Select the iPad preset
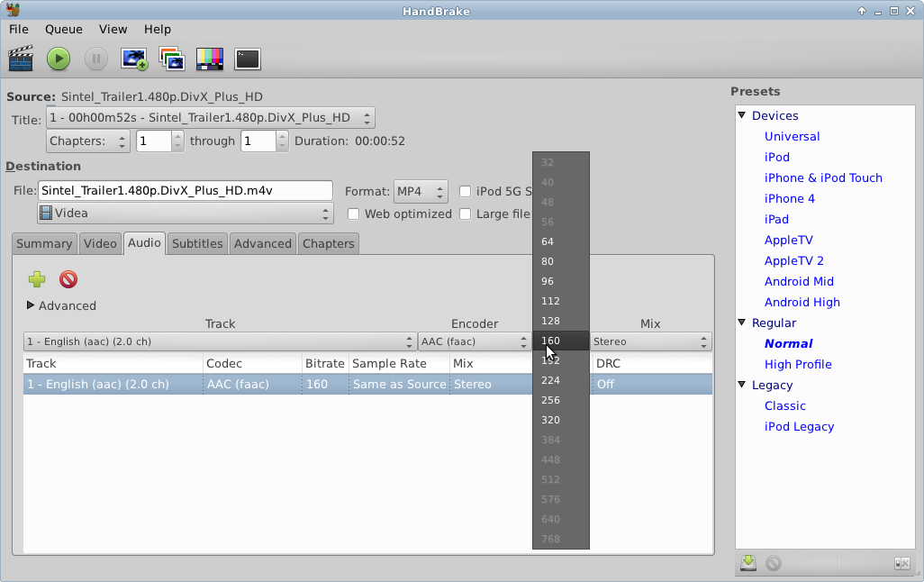 pos(776,219)
